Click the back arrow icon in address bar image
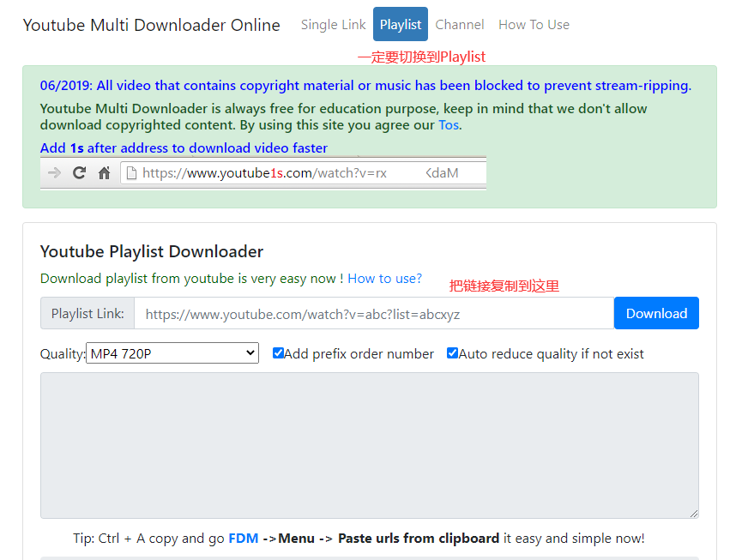This screenshot has height=560, width=748. (55, 173)
